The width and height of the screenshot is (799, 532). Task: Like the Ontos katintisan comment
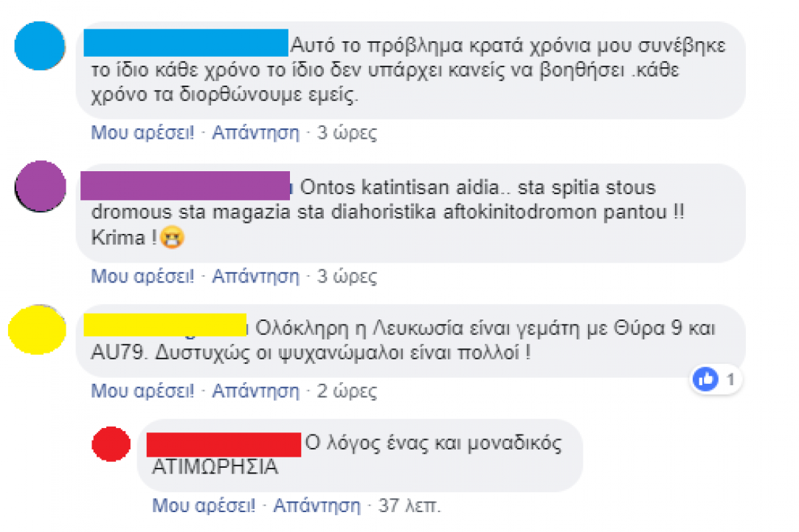142,277
